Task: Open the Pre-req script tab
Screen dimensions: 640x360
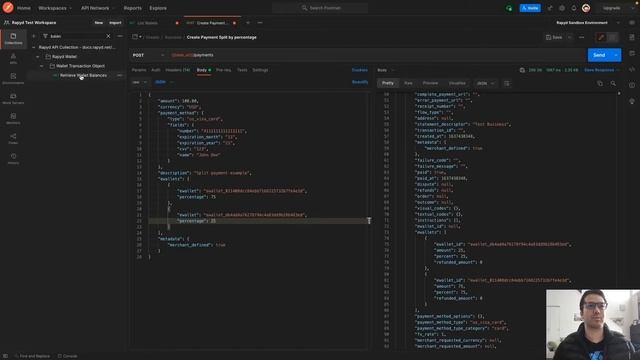Action: coord(223,70)
